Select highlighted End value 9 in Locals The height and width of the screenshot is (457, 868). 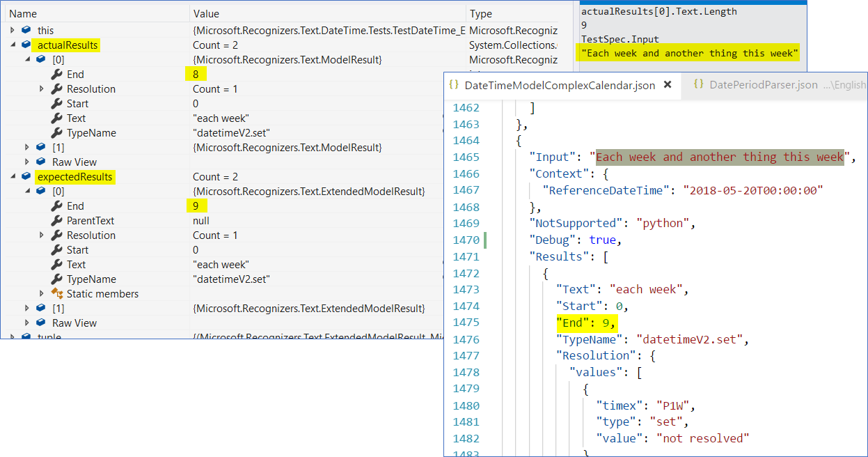pyautogui.click(x=196, y=206)
